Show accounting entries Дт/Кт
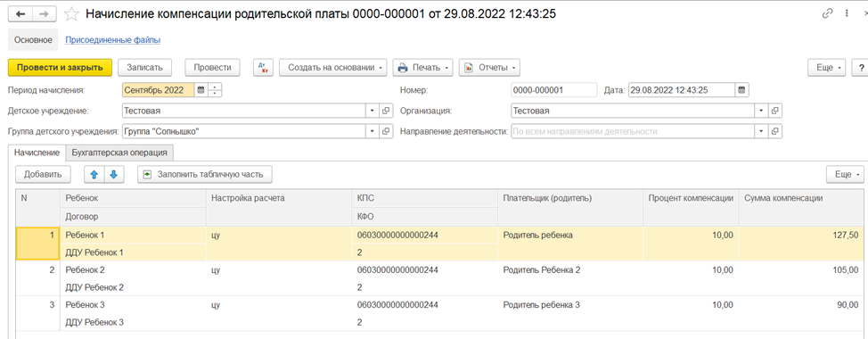Image resolution: width=868 pixels, height=339 pixels. tap(264, 68)
